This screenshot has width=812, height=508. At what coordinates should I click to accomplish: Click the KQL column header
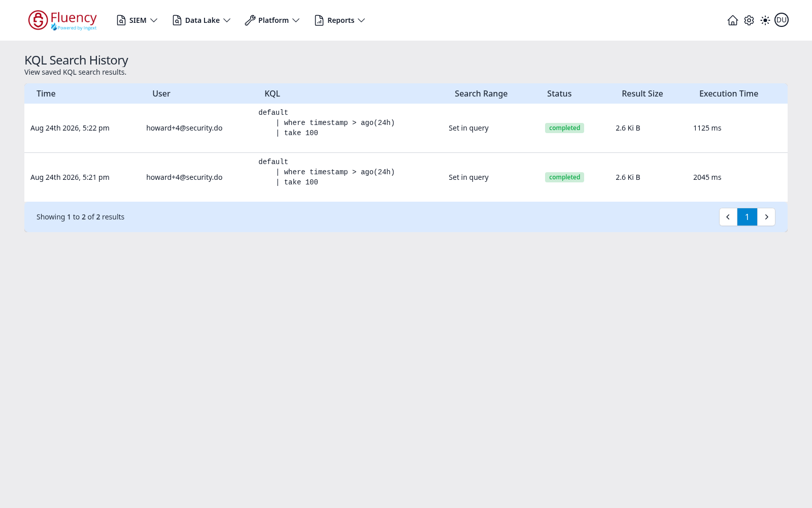point(272,93)
